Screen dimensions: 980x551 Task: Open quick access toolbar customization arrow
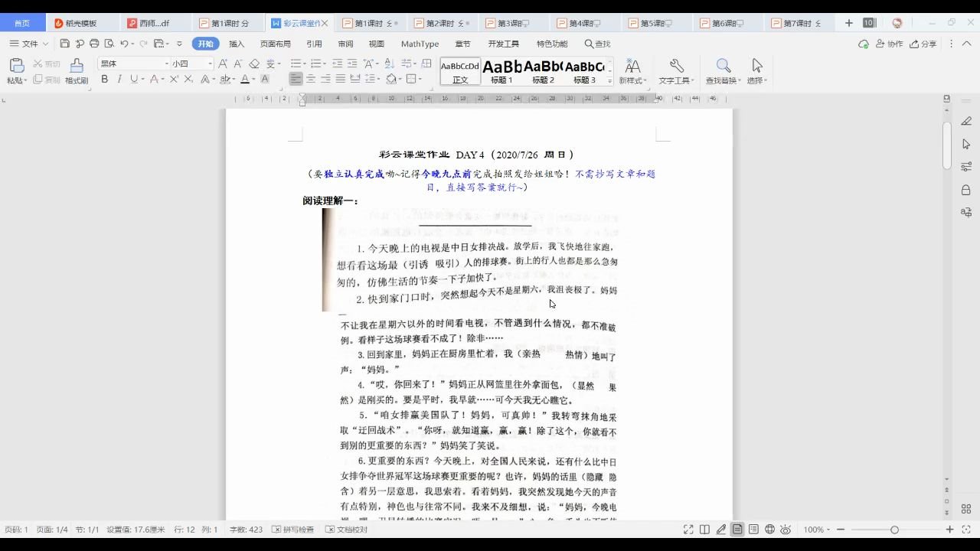(x=179, y=44)
